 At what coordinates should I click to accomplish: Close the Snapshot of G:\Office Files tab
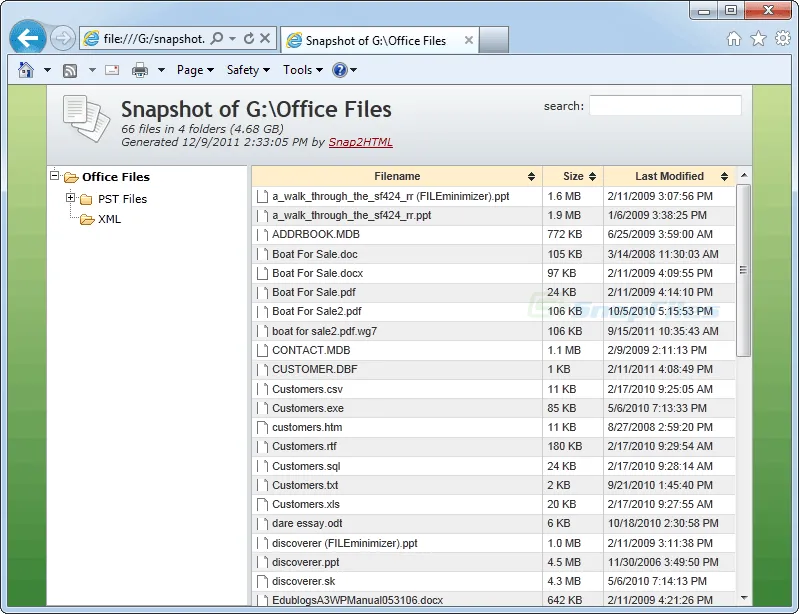pos(469,40)
